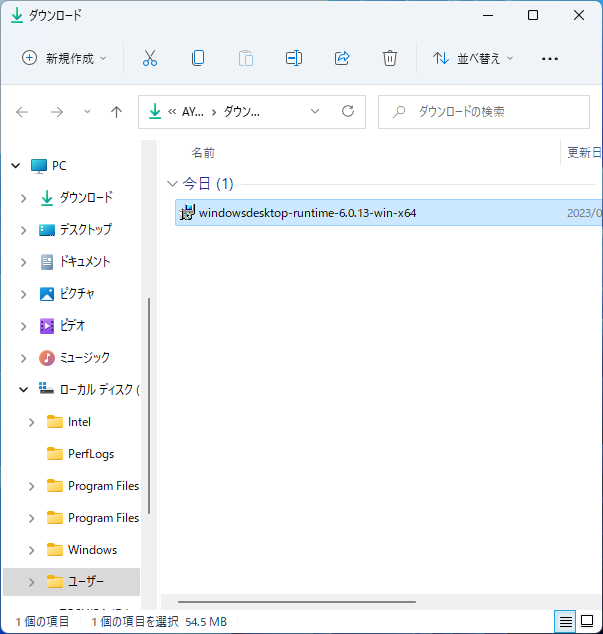Go forward with the right arrow
The image size is (603, 634).
tap(57, 112)
